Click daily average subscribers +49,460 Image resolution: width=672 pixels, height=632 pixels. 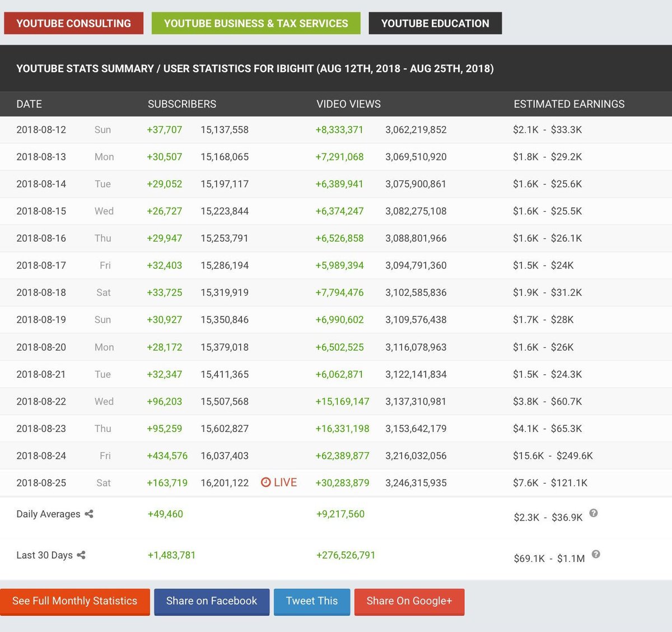pyautogui.click(x=165, y=514)
